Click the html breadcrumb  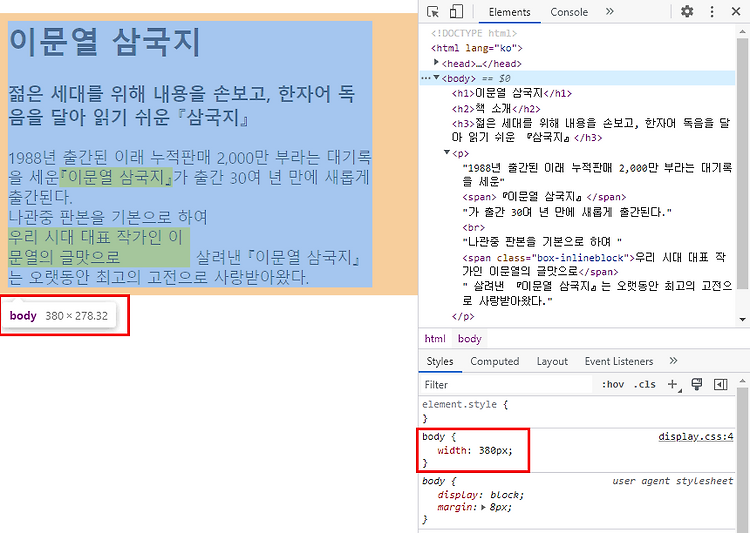point(435,339)
